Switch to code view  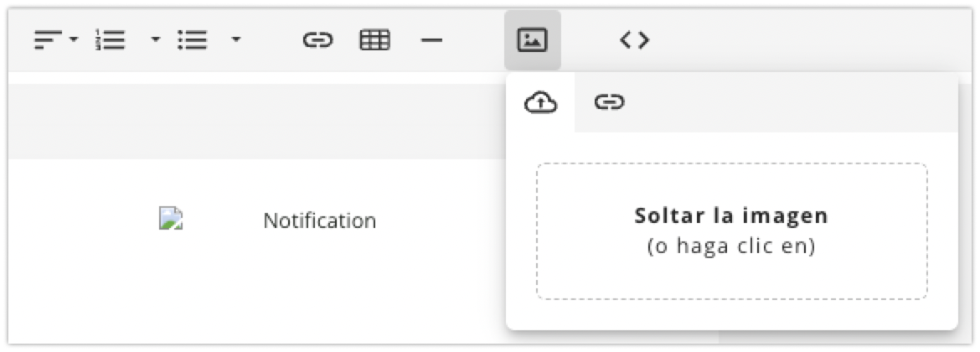(634, 40)
